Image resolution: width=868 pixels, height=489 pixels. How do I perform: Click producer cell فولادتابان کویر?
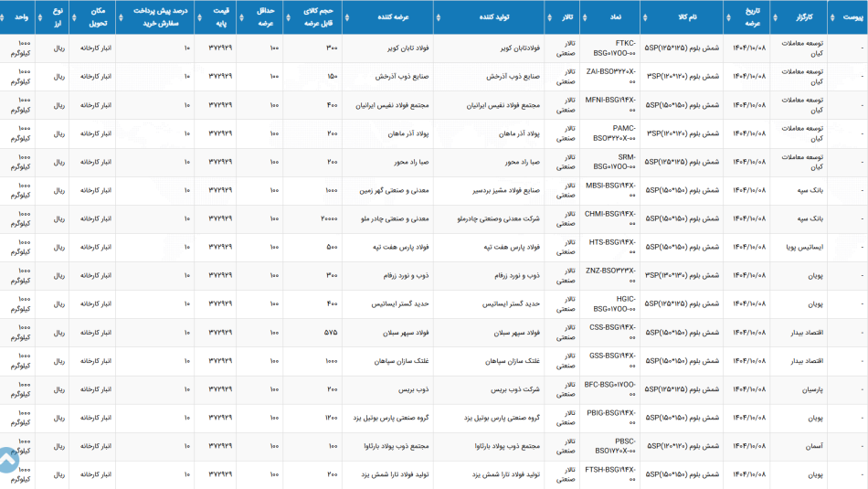(x=520, y=48)
